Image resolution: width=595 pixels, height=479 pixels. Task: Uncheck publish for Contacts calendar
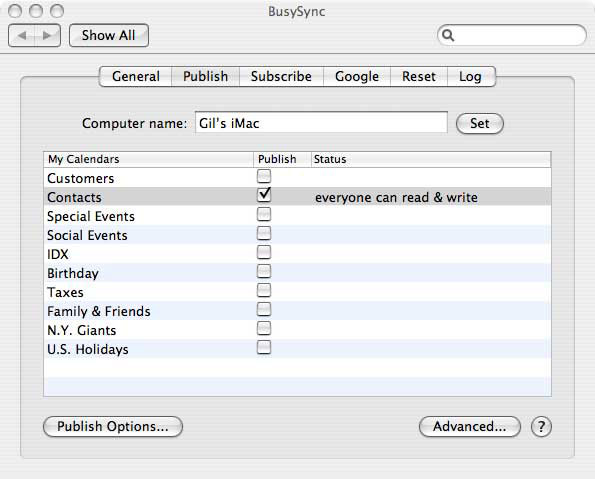(264, 195)
